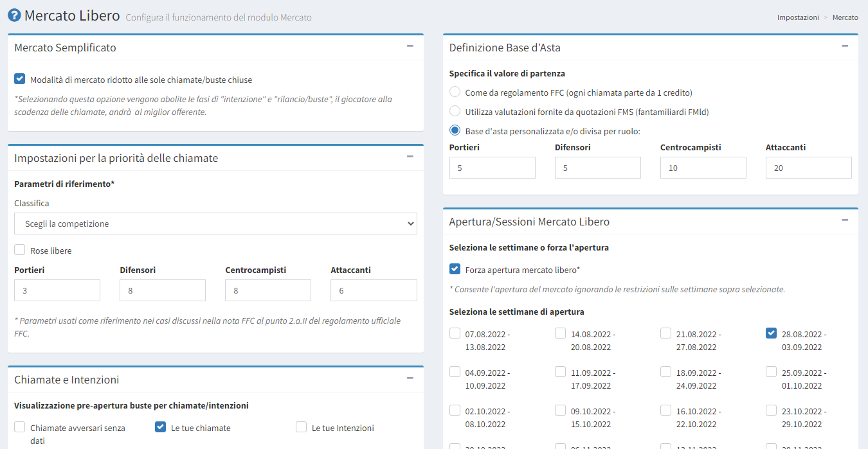Collapse the Chiamate e Intenzioni panel
This screenshot has height=449, width=868.
pyautogui.click(x=410, y=378)
